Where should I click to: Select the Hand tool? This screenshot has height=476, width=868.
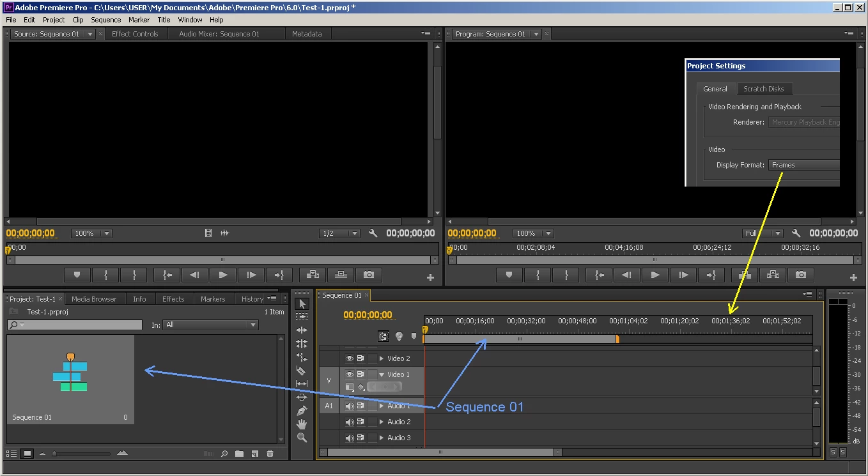tap(302, 424)
